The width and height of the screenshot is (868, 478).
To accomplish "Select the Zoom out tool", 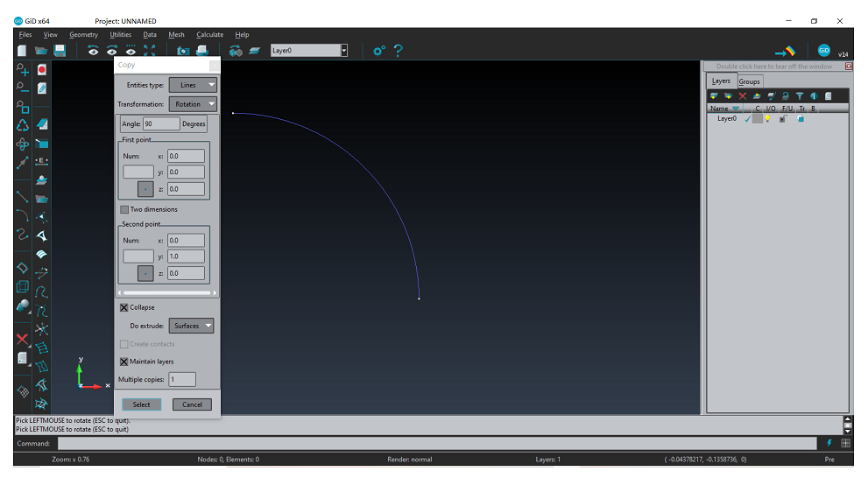I will [22, 88].
